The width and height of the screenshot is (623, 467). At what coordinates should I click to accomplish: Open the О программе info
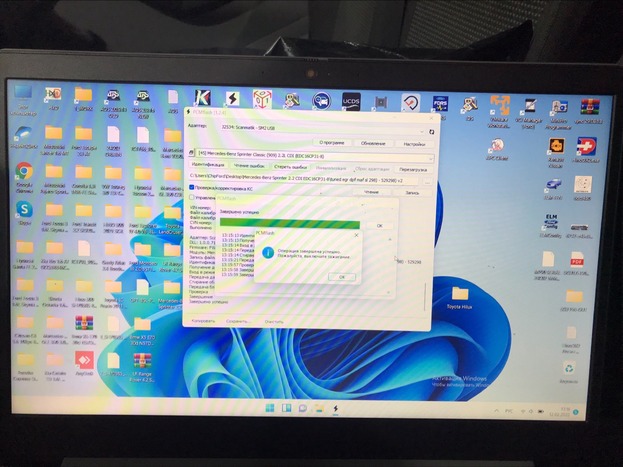coord(330,143)
